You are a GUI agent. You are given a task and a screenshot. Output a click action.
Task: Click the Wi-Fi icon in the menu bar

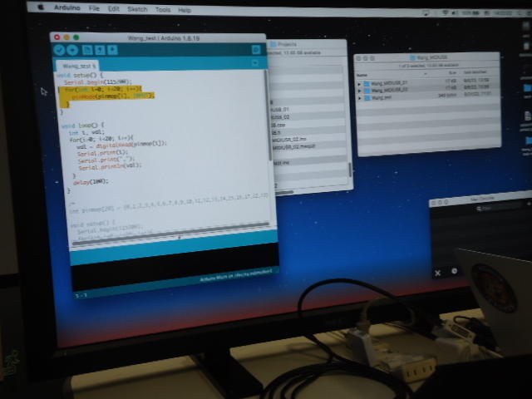click(x=446, y=12)
